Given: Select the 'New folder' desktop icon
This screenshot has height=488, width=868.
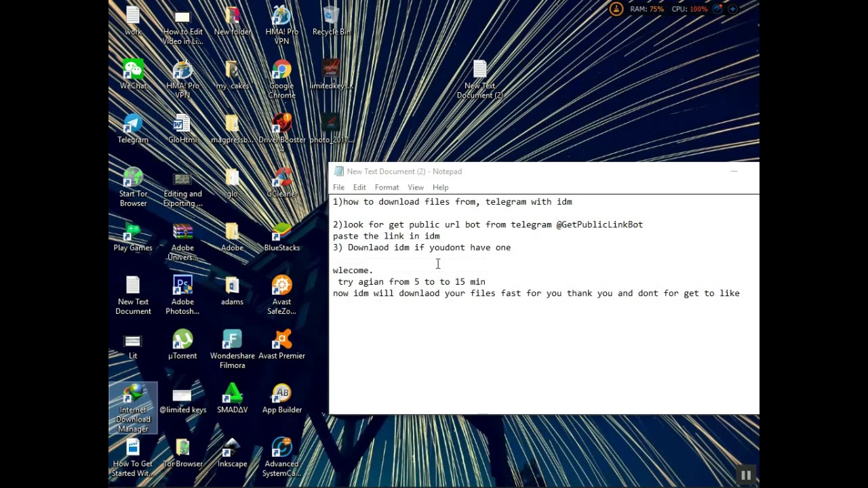Looking at the screenshot, I should (232, 21).
